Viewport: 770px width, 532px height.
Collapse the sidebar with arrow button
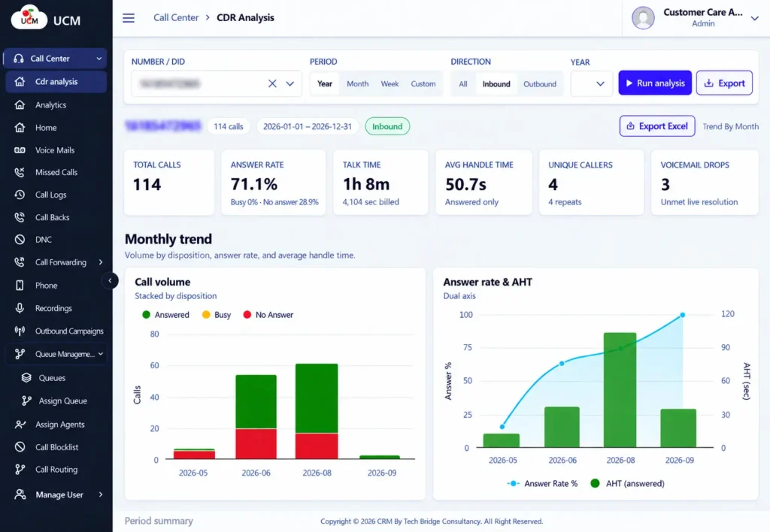(x=110, y=281)
